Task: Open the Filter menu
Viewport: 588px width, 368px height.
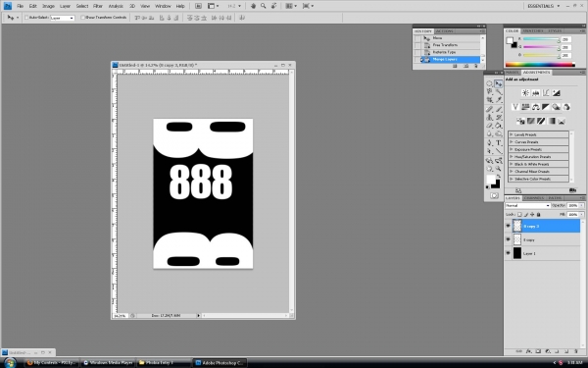Action: point(98,6)
